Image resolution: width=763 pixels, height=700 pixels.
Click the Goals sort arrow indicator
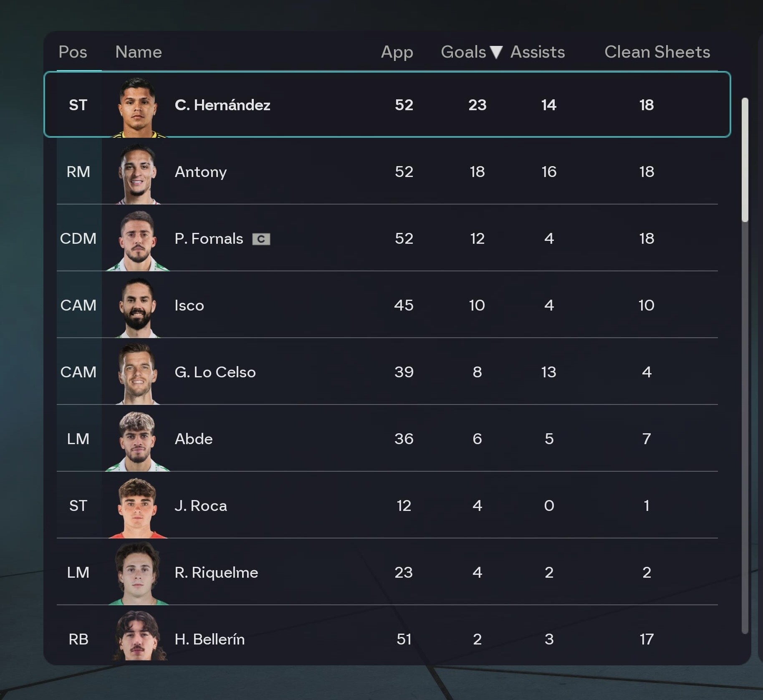[x=496, y=52]
